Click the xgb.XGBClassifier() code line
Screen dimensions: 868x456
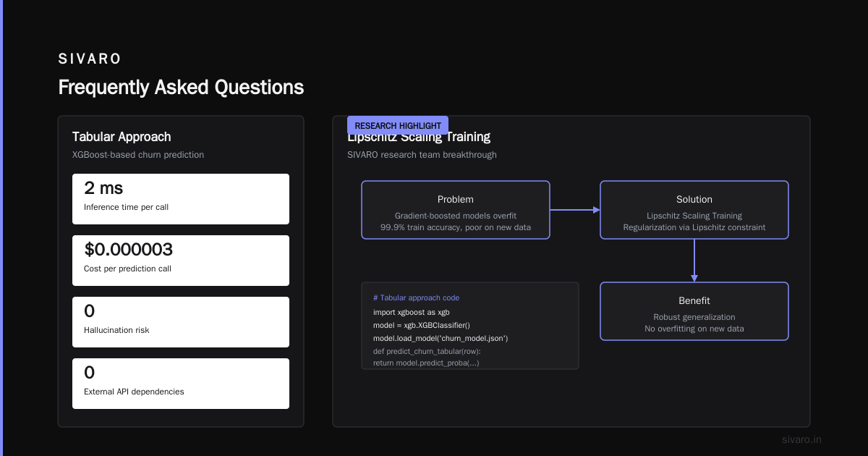(422, 325)
